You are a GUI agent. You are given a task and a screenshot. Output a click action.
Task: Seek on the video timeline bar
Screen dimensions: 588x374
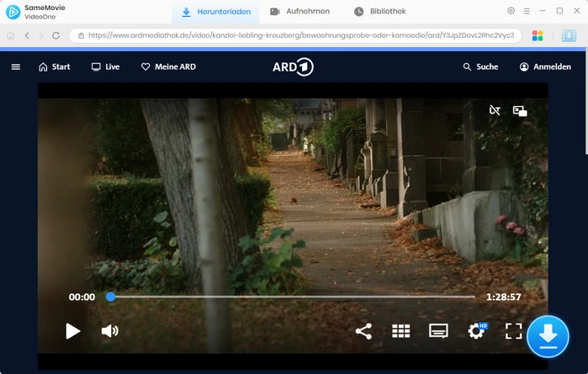pos(293,297)
